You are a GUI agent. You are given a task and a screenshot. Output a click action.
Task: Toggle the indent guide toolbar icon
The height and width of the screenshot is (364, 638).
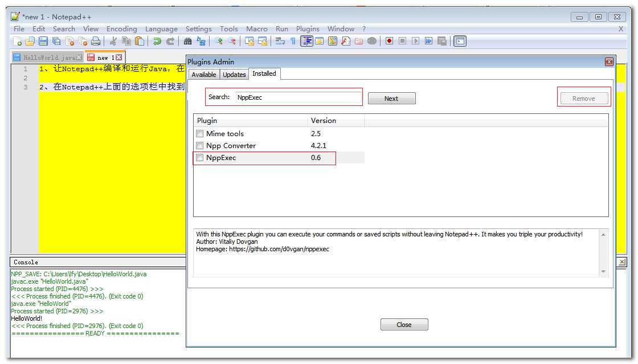[x=306, y=41]
